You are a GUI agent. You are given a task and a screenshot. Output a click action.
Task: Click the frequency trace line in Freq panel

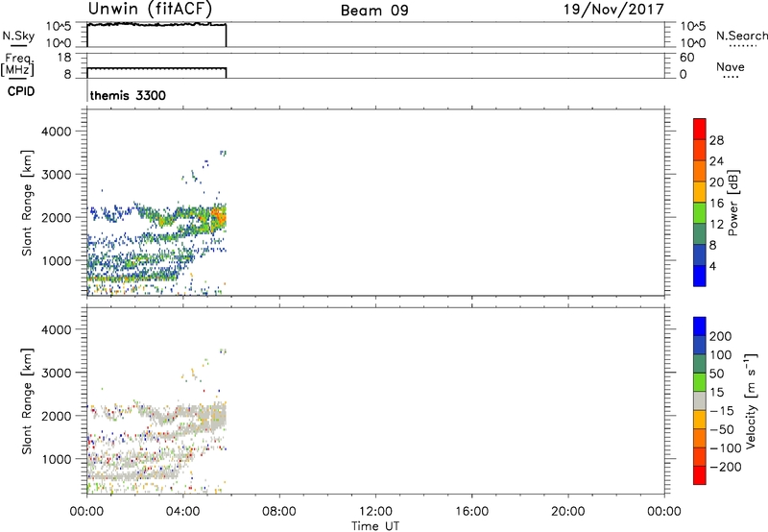156,68
